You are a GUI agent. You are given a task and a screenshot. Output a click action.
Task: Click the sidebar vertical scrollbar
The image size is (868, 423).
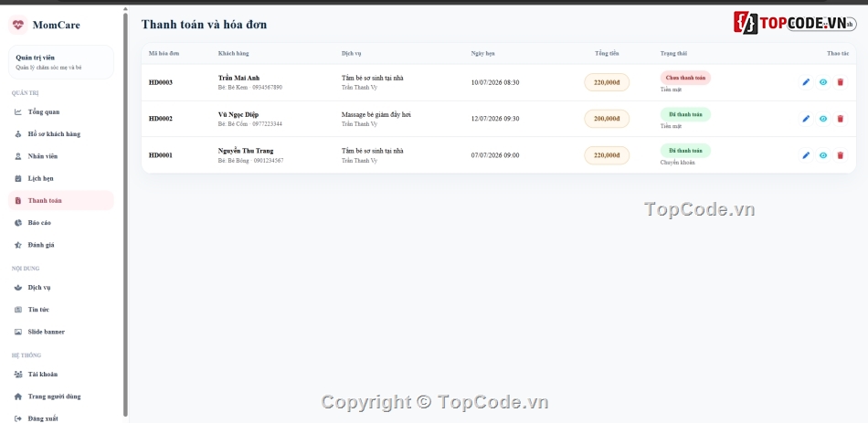click(x=125, y=213)
